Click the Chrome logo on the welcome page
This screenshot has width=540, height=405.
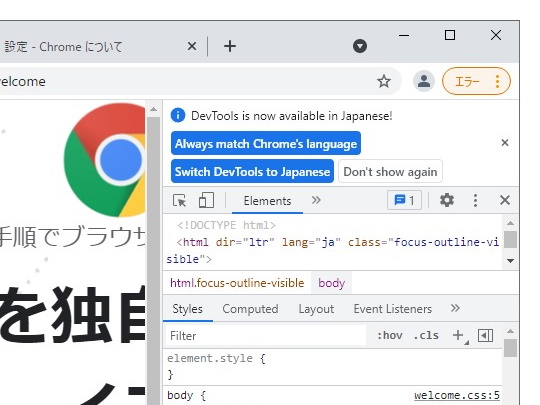tap(104, 160)
